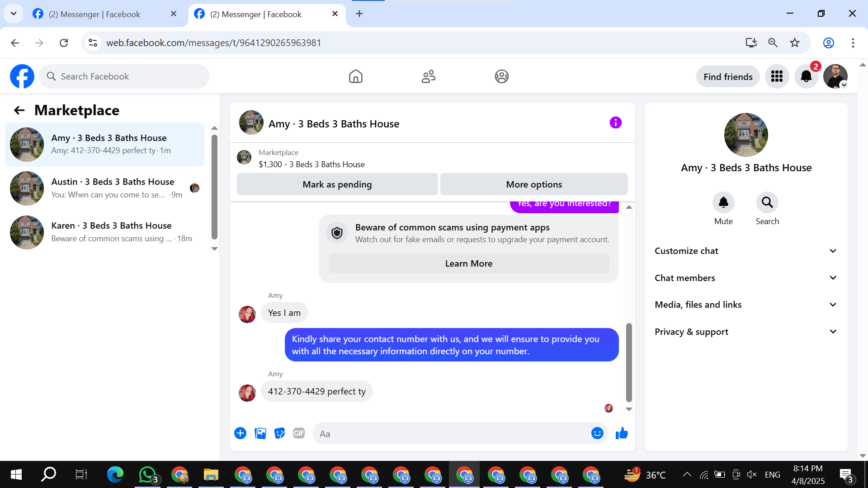The image size is (868, 488).
Task: Click the GIF chooser icon
Action: tap(299, 433)
